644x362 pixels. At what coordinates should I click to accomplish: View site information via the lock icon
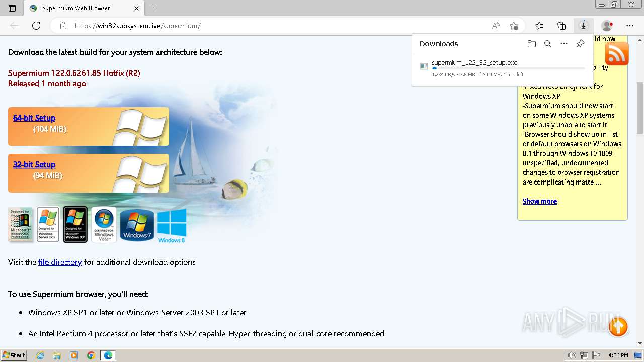tap(63, 26)
